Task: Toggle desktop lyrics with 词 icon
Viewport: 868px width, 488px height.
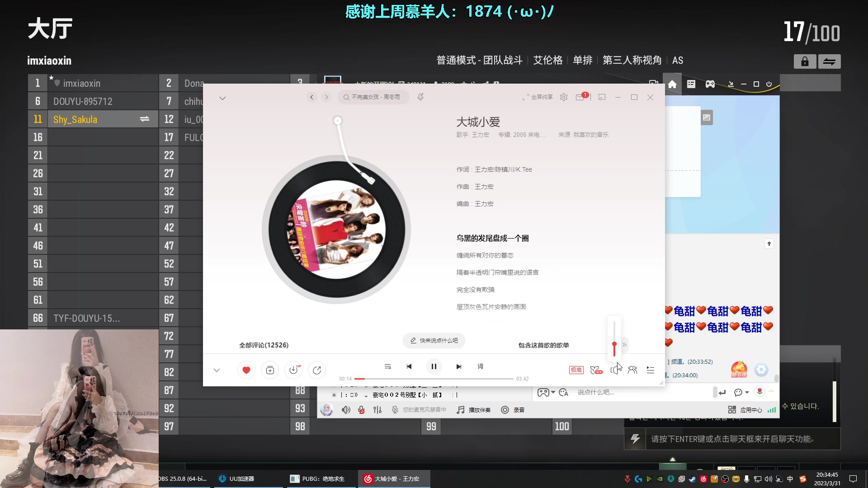Action: click(x=480, y=366)
